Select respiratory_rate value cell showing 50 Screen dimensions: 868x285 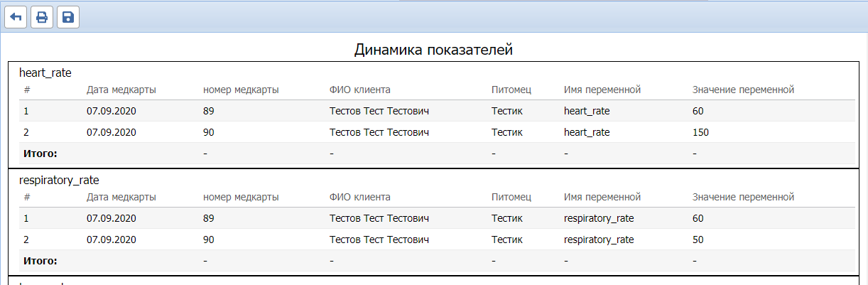click(x=698, y=240)
